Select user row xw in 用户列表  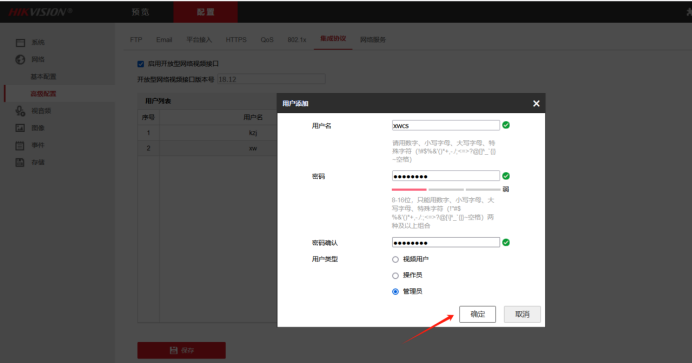[x=207, y=148]
